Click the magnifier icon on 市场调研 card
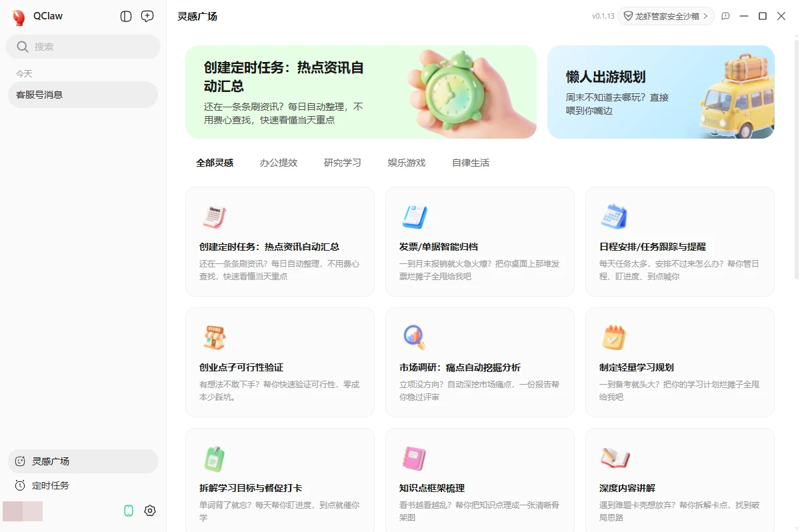Image resolution: width=800 pixels, height=532 pixels. (x=413, y=337)
